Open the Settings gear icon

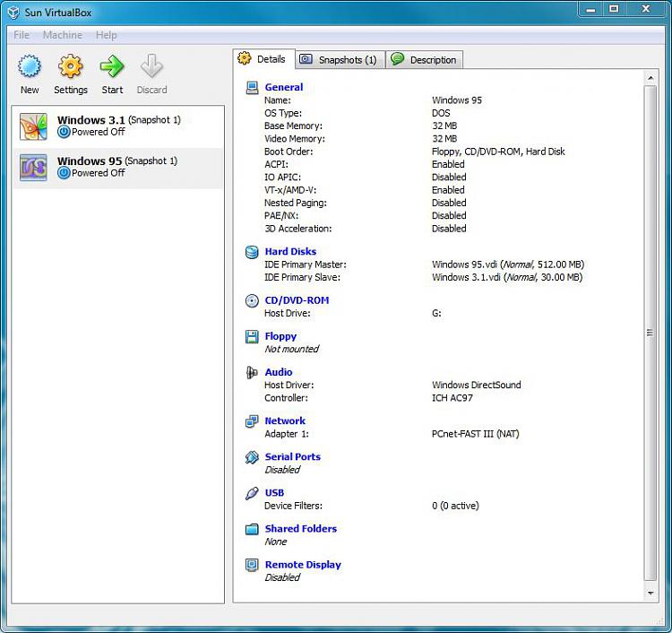pyautogui.click(x=70, y=66)
